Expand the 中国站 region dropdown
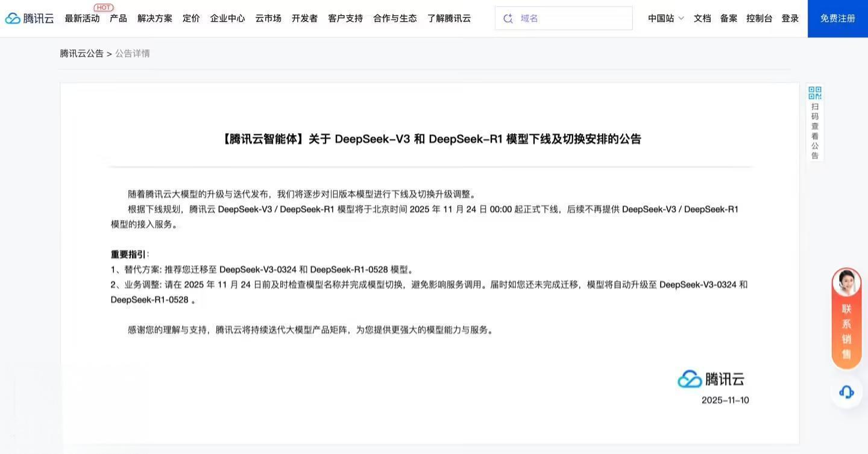This screenshot has height=454, width=868. pos(666,19)
